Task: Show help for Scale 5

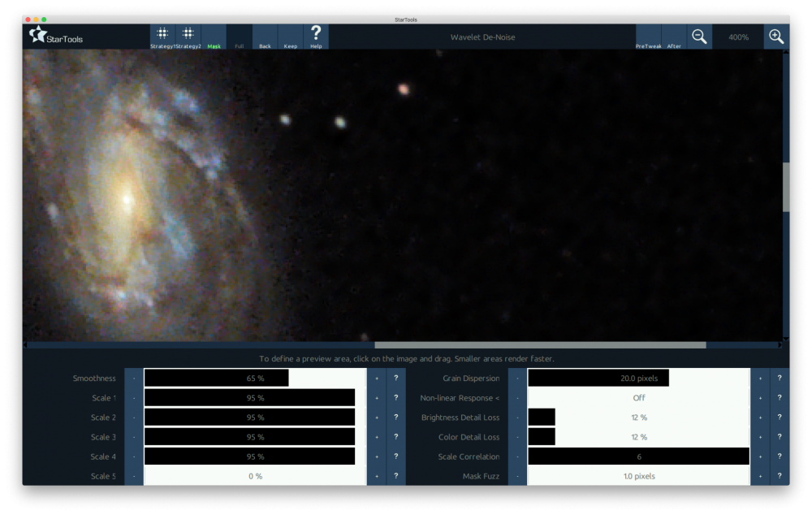Action: click(x=396, y=476)
